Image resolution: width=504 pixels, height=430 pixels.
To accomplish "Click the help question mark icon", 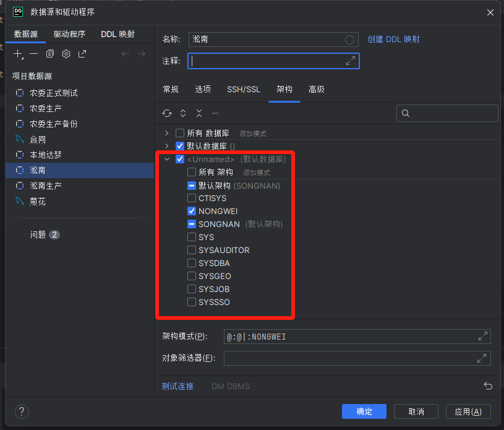I will pyautogui.click(x=21, y=411).
